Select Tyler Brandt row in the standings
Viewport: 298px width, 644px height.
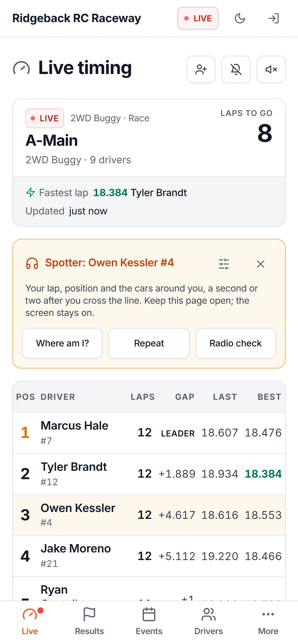click(149, 474)
